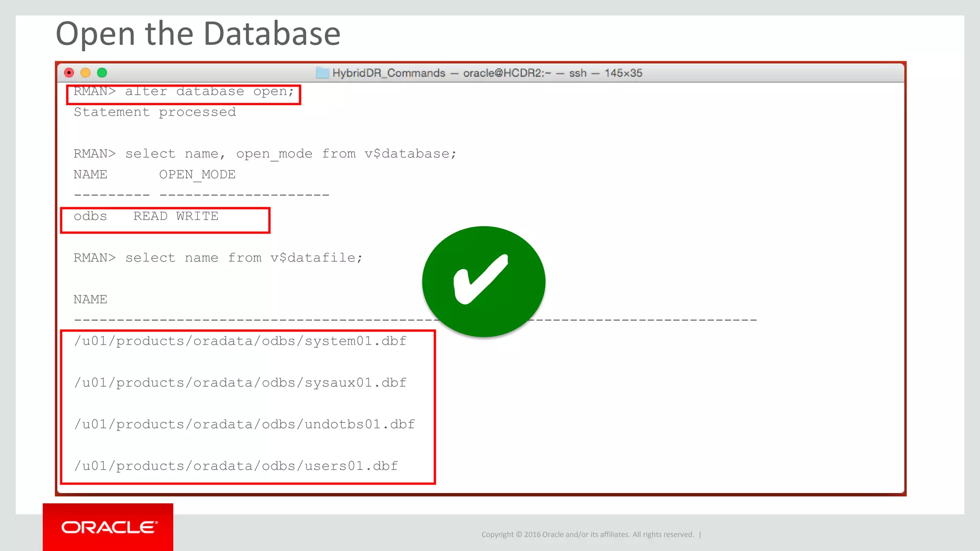Click the 'odbs READ WRITE' result row
The height and width of the screenshot is (551, 980).
[146, 216]
